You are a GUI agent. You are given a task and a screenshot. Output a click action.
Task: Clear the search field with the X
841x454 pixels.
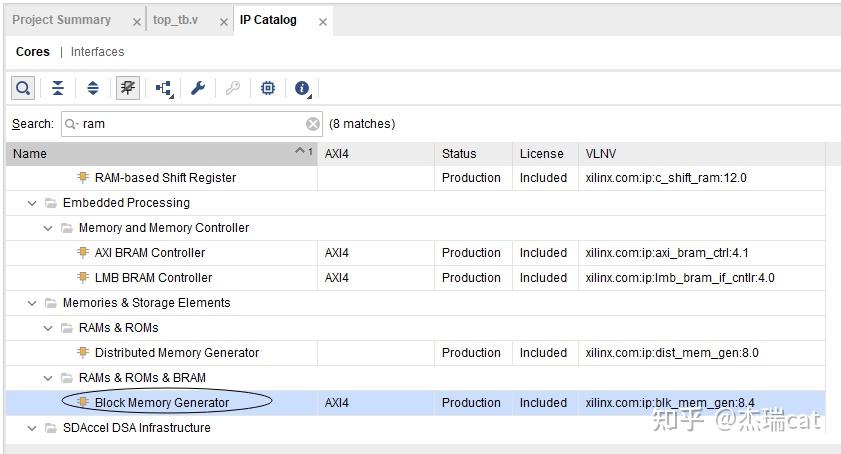pyautogui.click(x=313, y=124)
